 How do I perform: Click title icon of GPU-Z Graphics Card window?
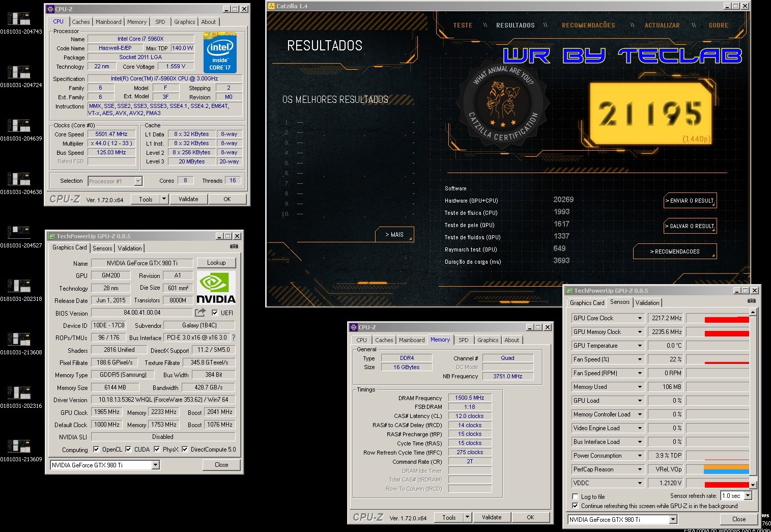pos(51,236)
